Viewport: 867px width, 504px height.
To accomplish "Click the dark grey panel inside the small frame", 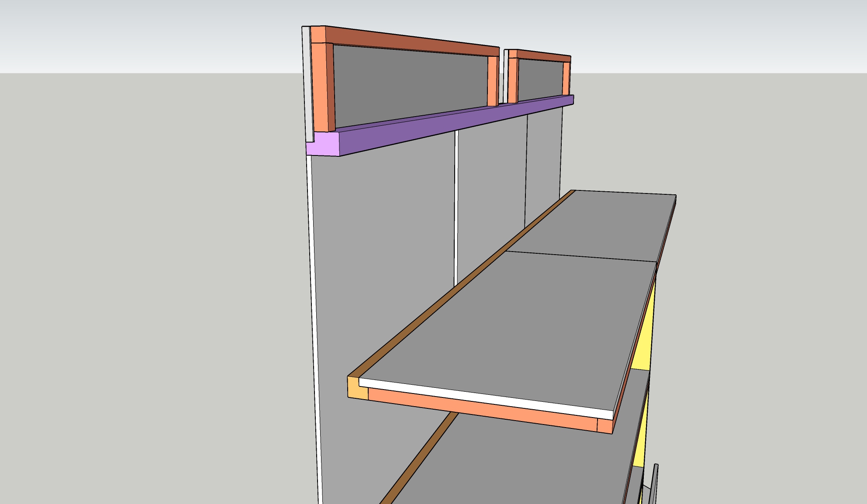I will click(x=540, y=80).
